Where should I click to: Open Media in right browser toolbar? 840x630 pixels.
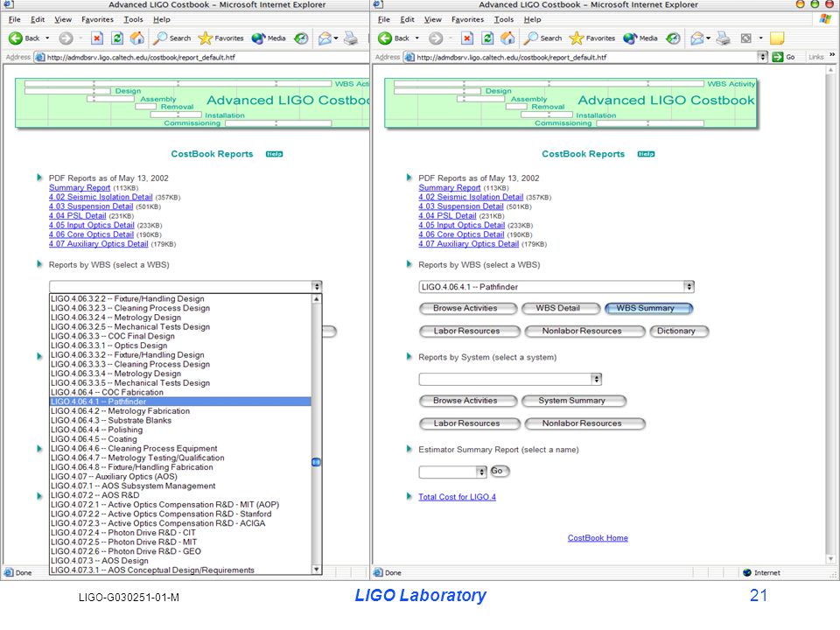(640, 38)
